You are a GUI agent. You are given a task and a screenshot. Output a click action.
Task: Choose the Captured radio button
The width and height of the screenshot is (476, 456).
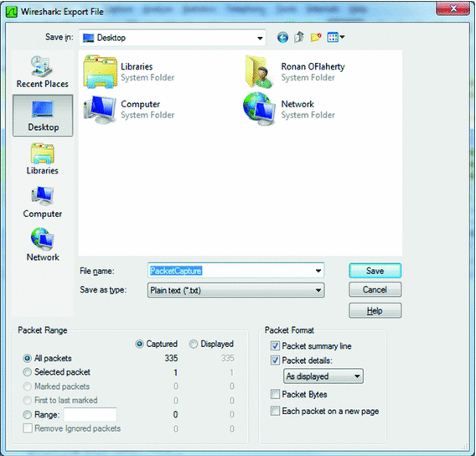[x=139, y=344]
